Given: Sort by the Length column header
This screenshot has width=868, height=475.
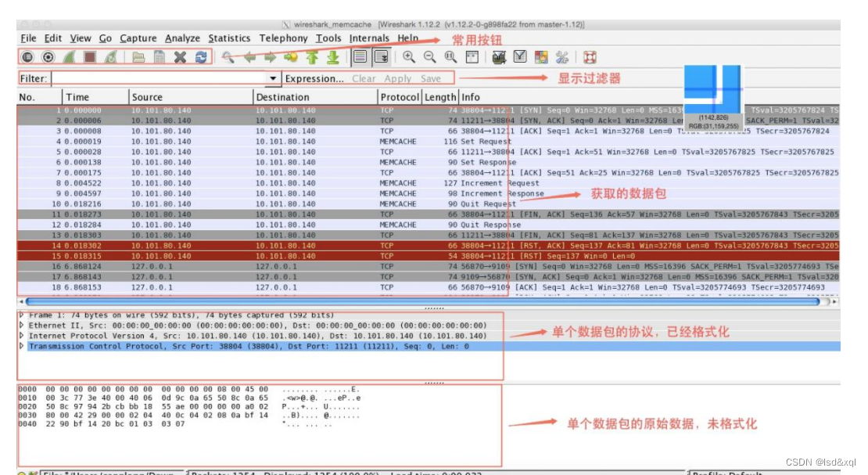Looking at the screenshot, I should [440, 97].
